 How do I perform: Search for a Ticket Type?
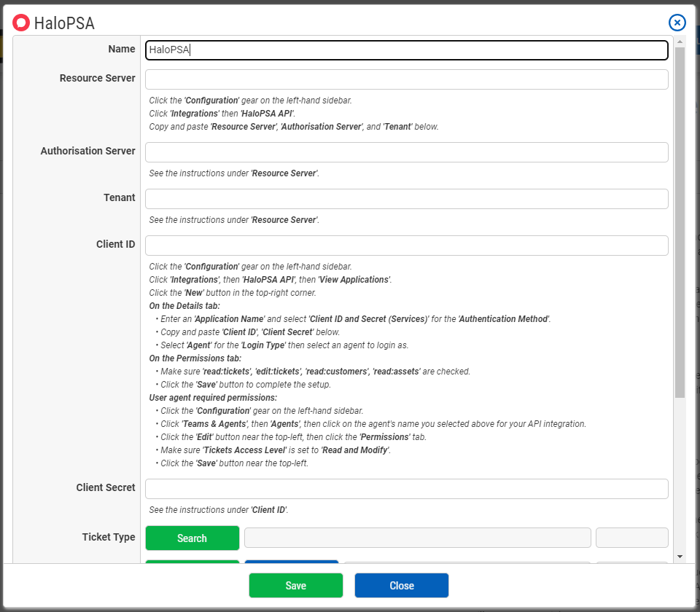click(x=192, y=538)
